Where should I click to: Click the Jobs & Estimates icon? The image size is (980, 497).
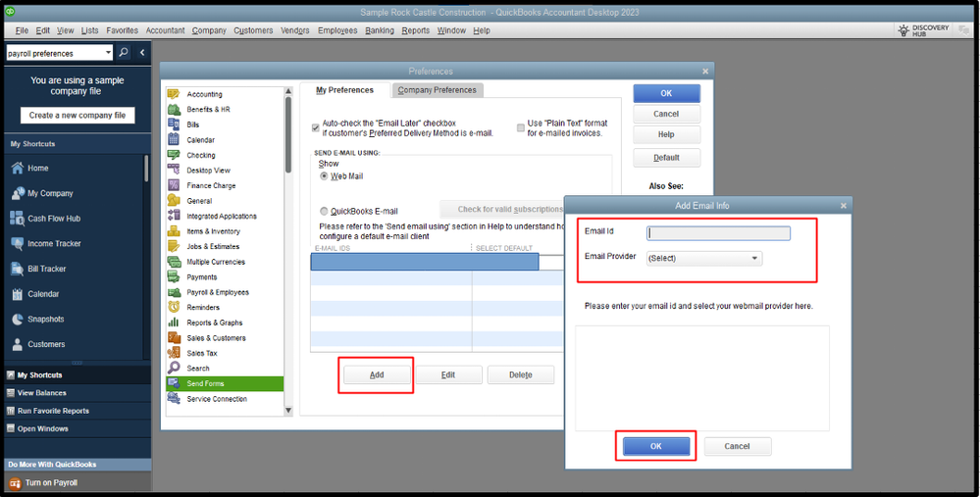click(x=174, y=246)
